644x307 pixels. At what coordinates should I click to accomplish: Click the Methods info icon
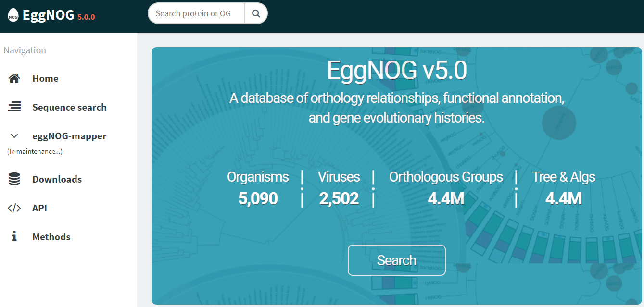click(x=14, y=236)
